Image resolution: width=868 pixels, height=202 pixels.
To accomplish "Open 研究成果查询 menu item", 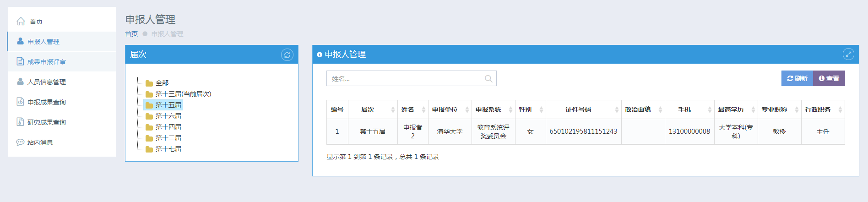I will click(x=62, y=122).
